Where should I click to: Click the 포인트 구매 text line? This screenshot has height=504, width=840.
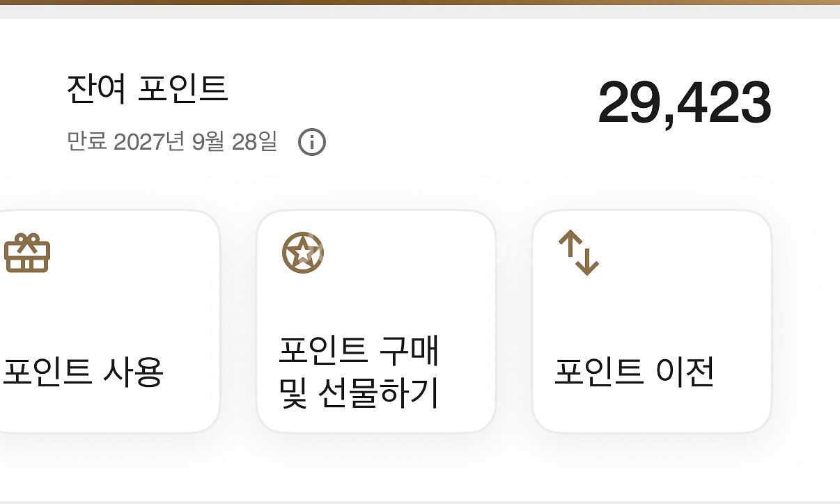point(358,350)
